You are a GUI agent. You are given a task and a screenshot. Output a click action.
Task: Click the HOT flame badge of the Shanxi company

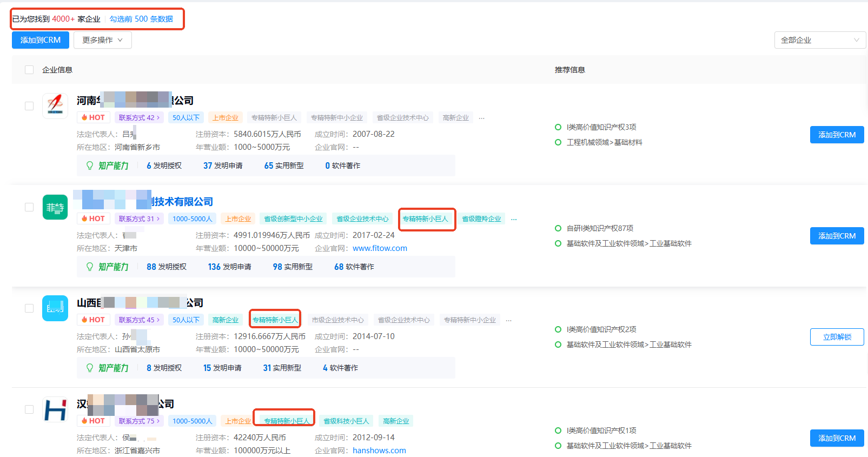pos(93,320)
